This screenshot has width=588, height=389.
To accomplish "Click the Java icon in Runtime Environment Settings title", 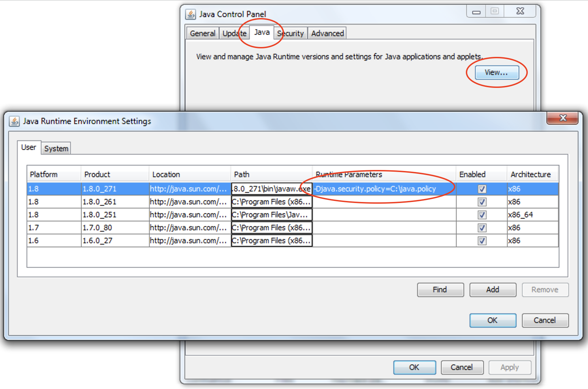I will (14, 121).
